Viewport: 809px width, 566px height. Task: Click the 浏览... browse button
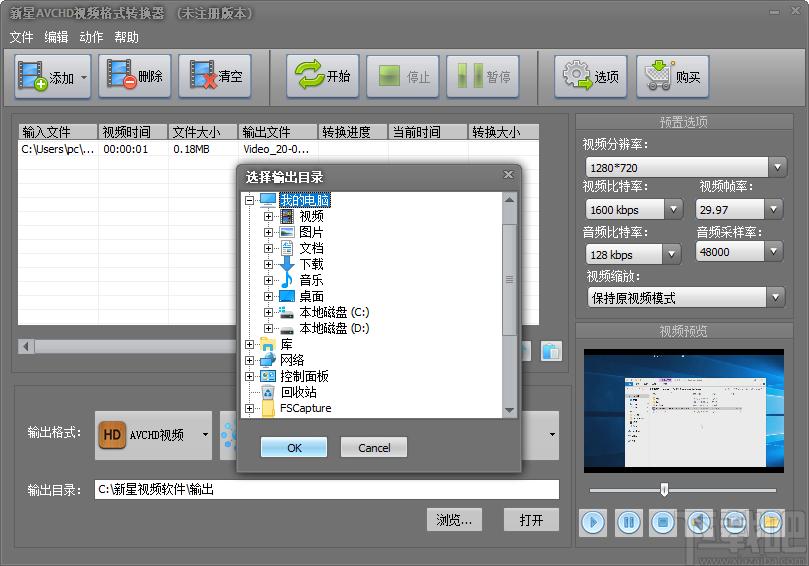click(455, 520)
